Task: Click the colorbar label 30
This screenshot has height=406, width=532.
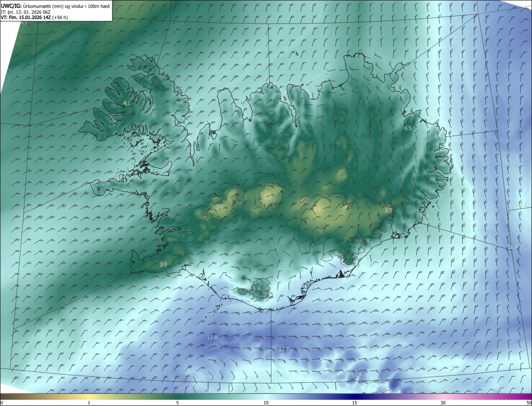Action: 443,403
